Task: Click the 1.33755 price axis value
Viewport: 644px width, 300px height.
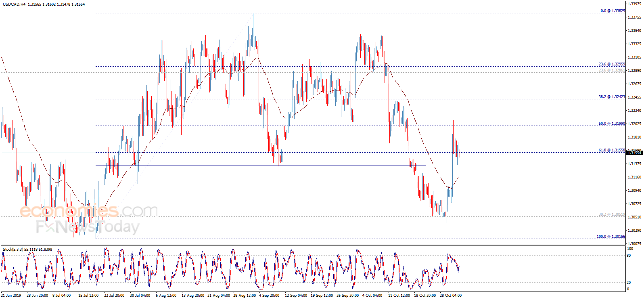Action: [x=635, y=17]
